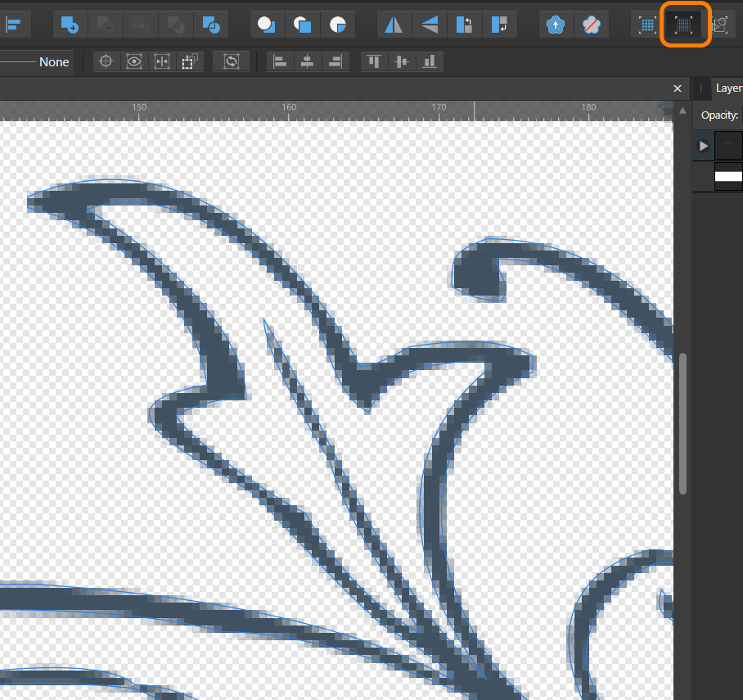
Task: Apply the Subtract geometry operation
Action: (x=105, y=24)
